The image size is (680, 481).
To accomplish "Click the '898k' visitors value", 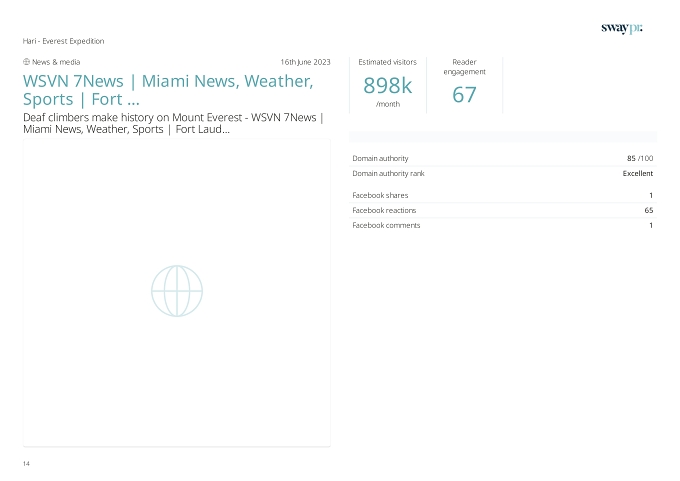I will tap(388, 85).
